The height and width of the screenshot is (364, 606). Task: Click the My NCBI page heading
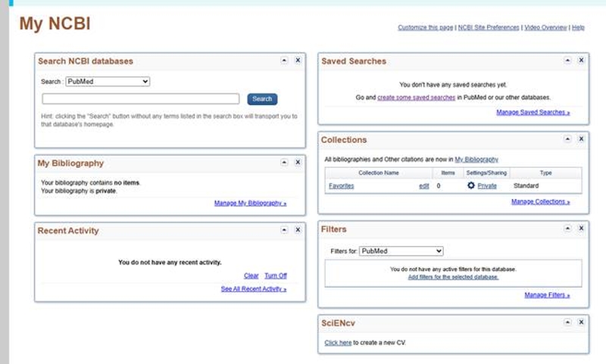click(55, 23)
